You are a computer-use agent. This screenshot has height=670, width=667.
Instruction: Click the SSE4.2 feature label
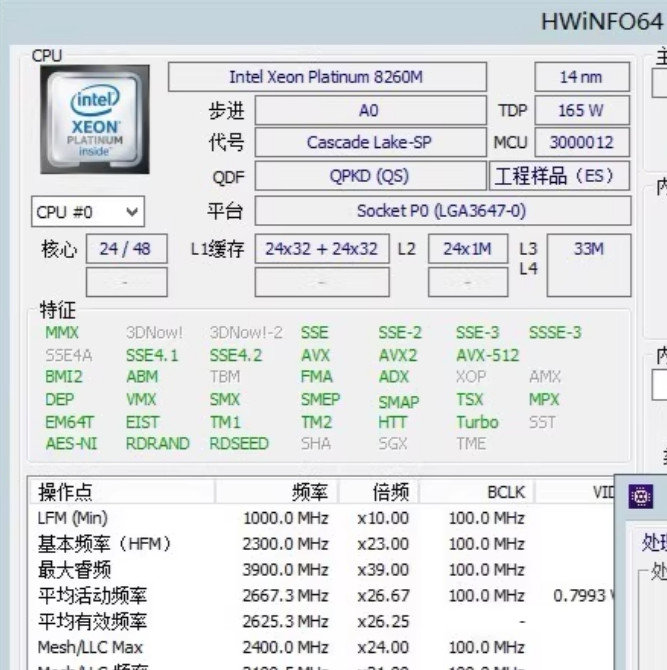coord(236,355)
